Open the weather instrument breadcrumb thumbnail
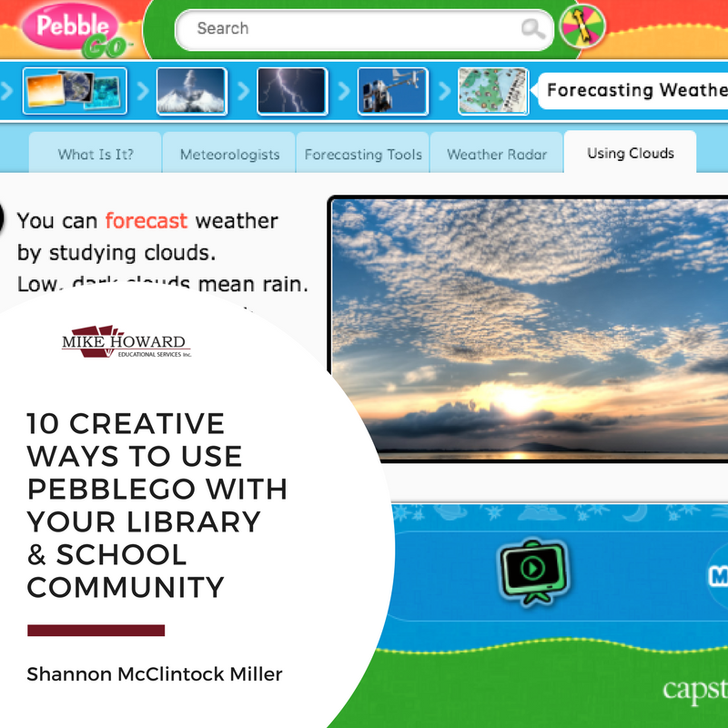Viewport: 728px width, 728px height. click(393, 91)
